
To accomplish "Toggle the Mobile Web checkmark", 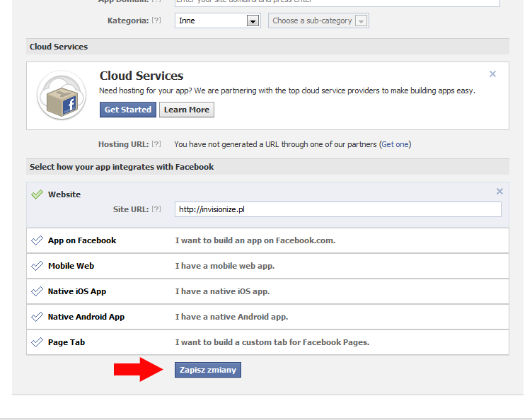I will coord(37,266).
